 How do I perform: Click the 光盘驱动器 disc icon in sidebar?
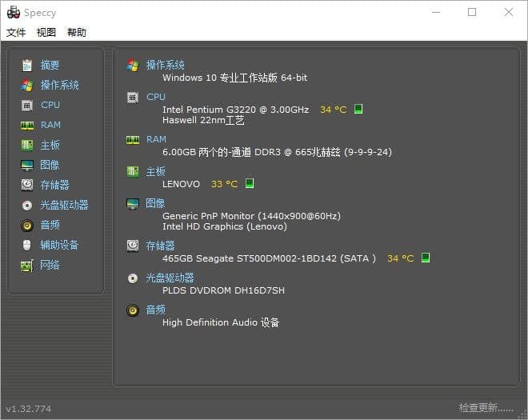coord(27,206)
